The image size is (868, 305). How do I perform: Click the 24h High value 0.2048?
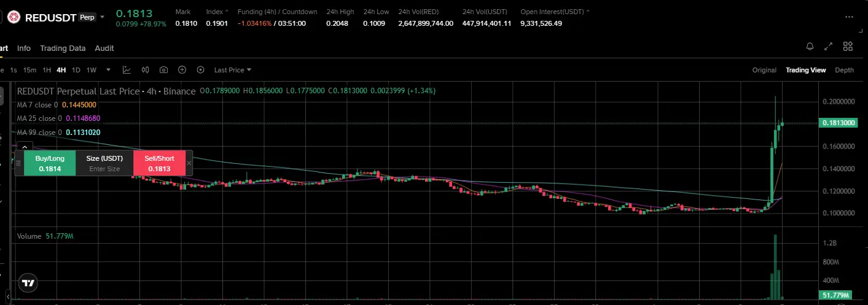click(337, 23)
